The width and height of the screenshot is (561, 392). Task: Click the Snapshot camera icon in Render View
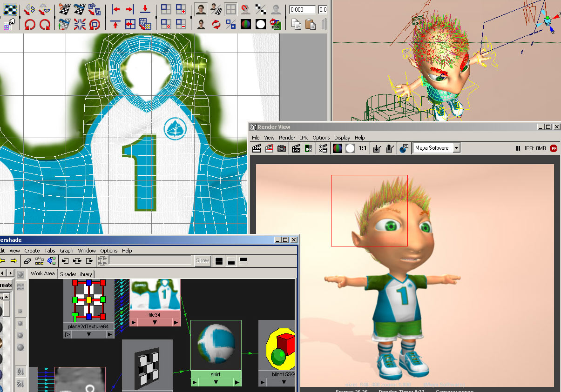point(282,148)
